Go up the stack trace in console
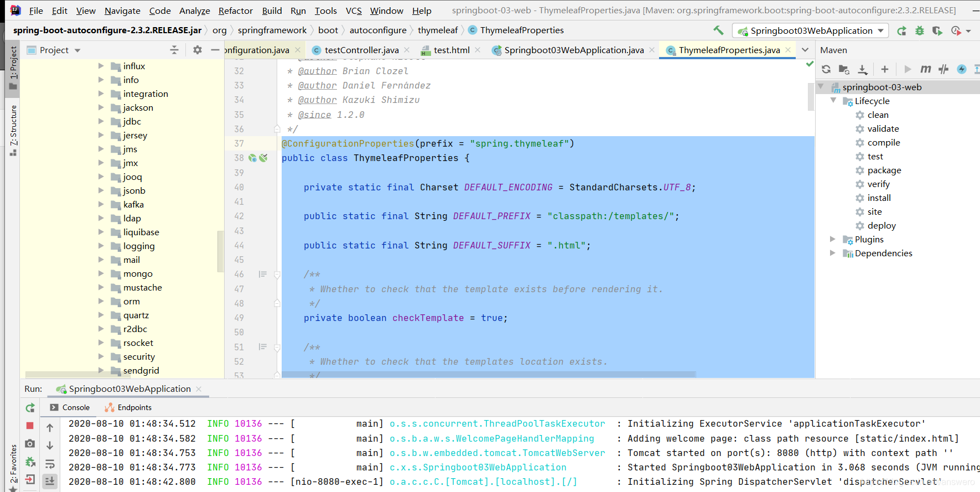Image resolution: width=980 pixels, height=492 pixels. pos(50,428)
